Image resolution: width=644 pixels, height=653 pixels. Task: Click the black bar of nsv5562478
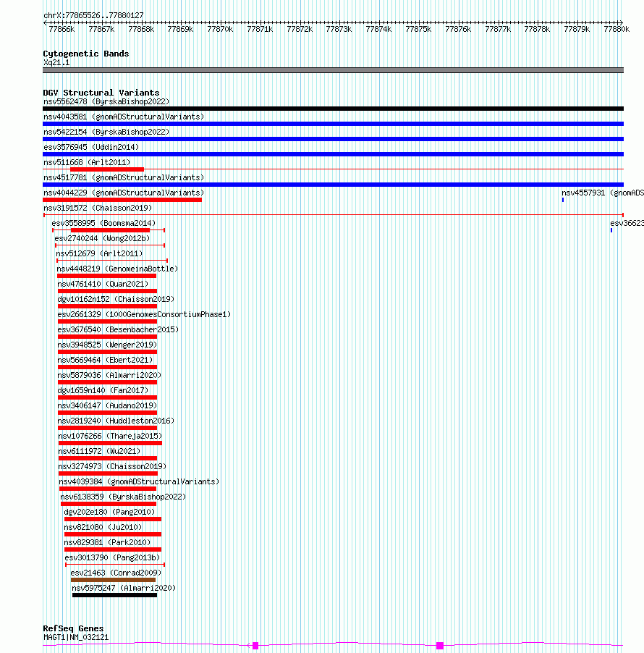tap(333, 109)
